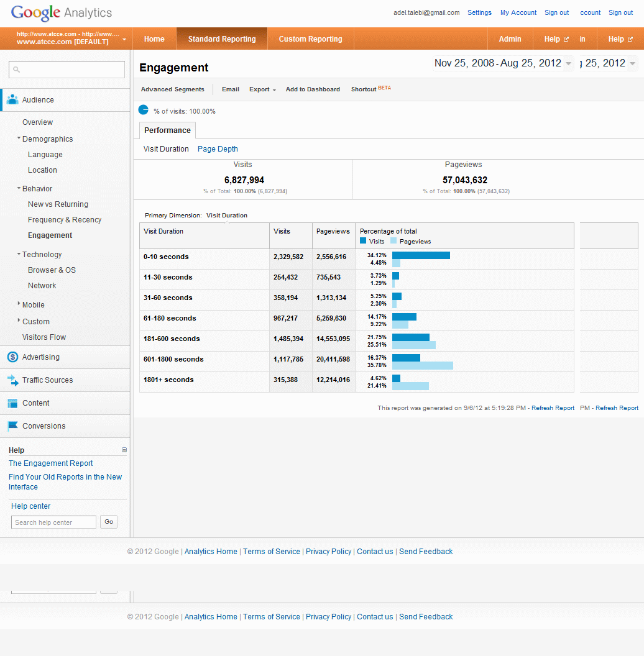Click the dark blue Visits legend square

(363, 240)
